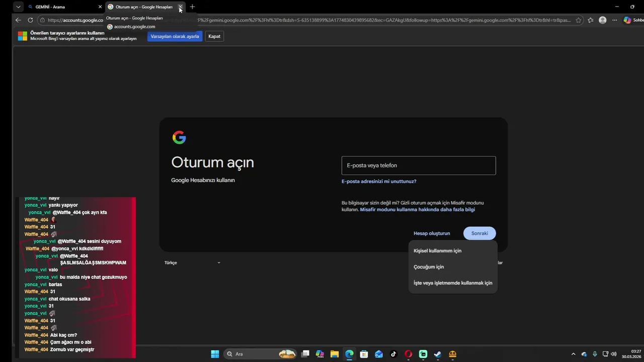
Task: Click the accounts.google.com address bar
Action: 310,20
